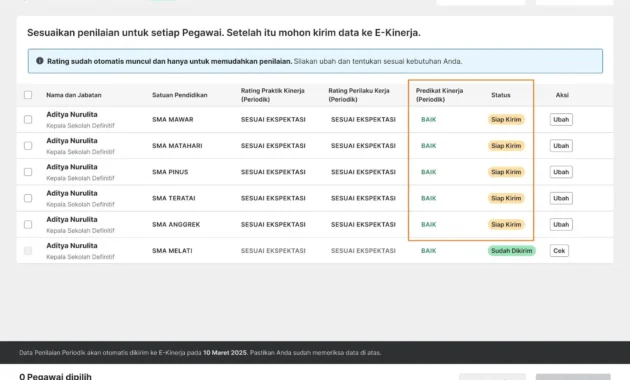Click Aditya Nurulita name in SMA MELATI row
This screenshot has height=380, width=630.
[72, 245]
